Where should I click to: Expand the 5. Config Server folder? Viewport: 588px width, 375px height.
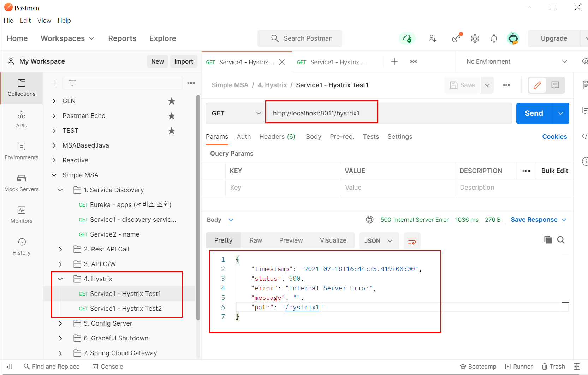click(x=60, y=323)
